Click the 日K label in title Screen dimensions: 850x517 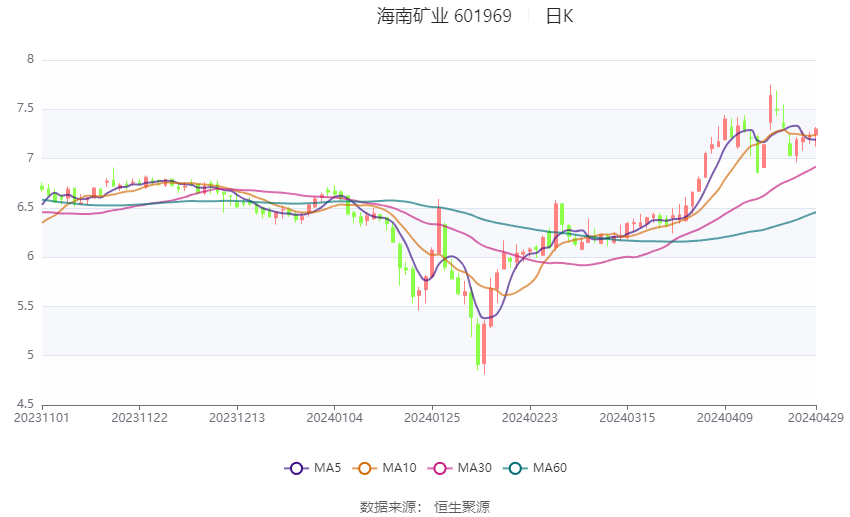559,16
